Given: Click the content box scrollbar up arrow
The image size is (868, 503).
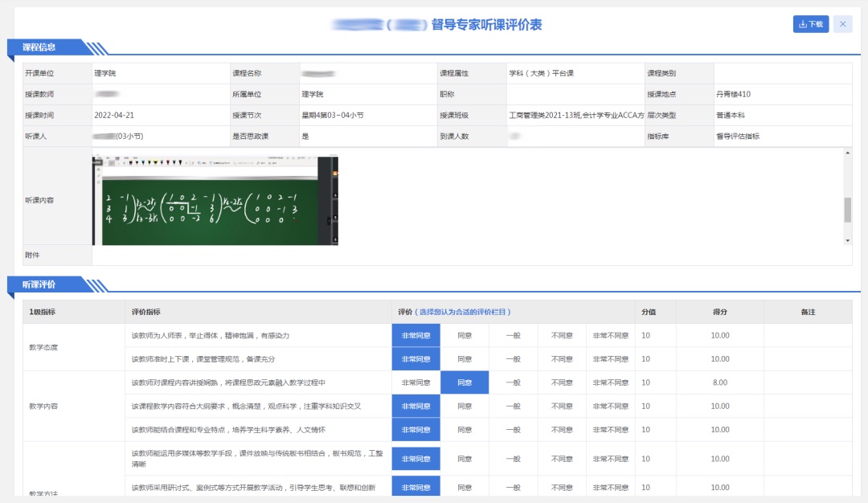Looking at the screenshot, I should pos(847,152).
